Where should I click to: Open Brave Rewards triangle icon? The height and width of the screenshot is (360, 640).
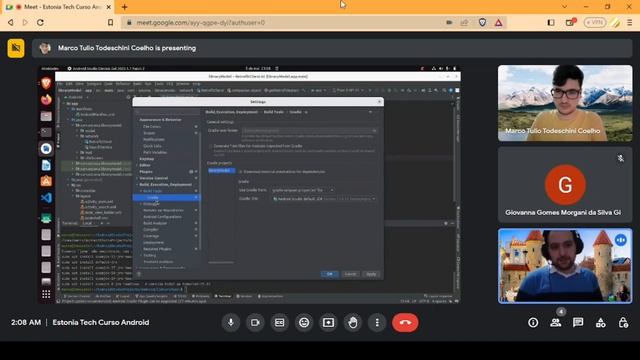click(x=498, y=22)
